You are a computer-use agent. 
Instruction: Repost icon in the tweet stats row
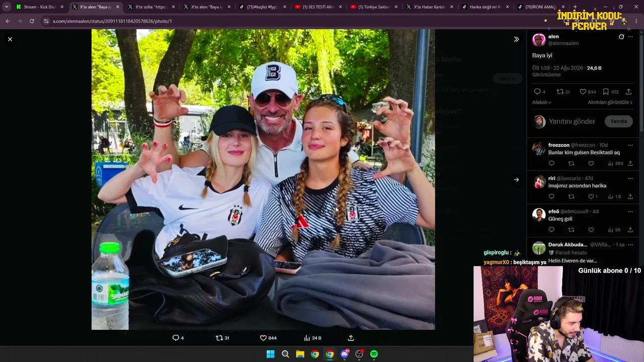coord(560,92)
